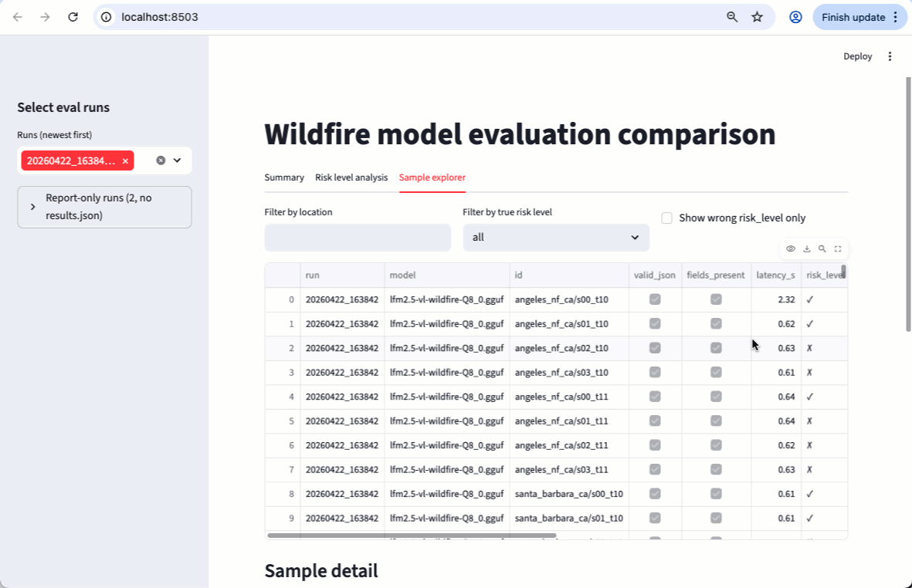Open column visibility options via eye icon
This screenshot has width=912, height=588.
790,248
